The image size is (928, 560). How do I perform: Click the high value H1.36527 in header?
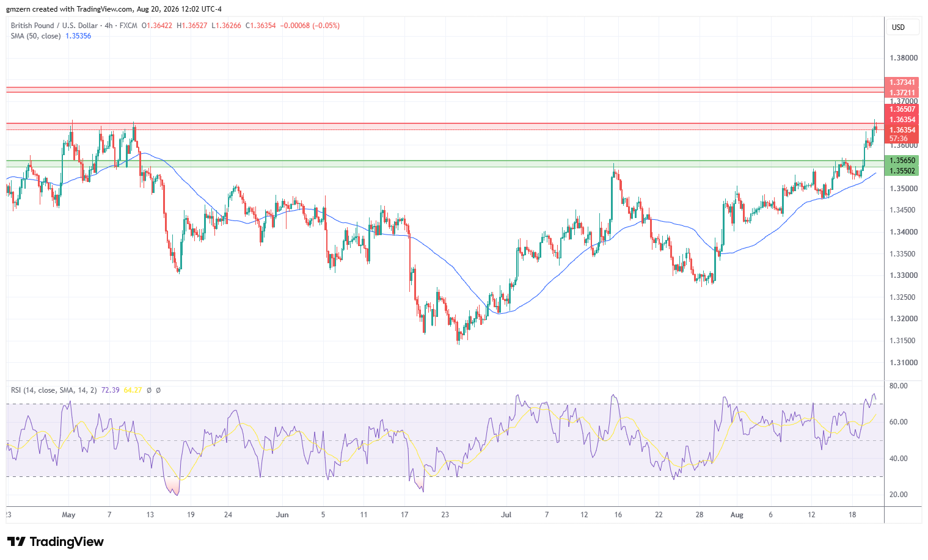click(192, 26)
